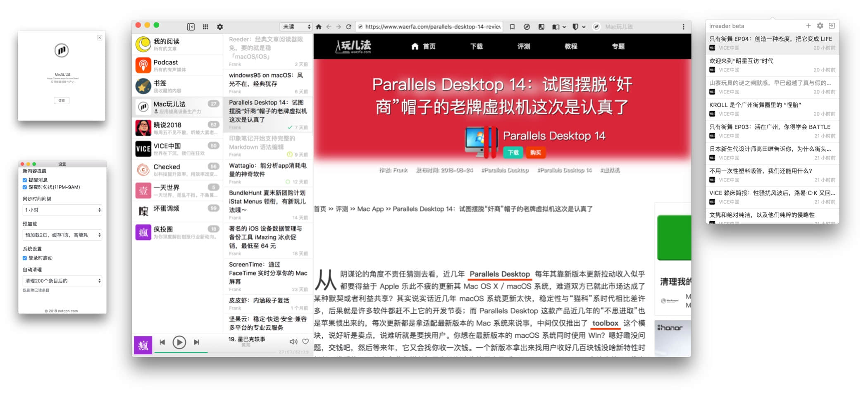Toggle 深夜时勿扰 (11PM-9AM) checkbox
The width and height of the screenshot is (868, 396).
click(x=25, y=187)
